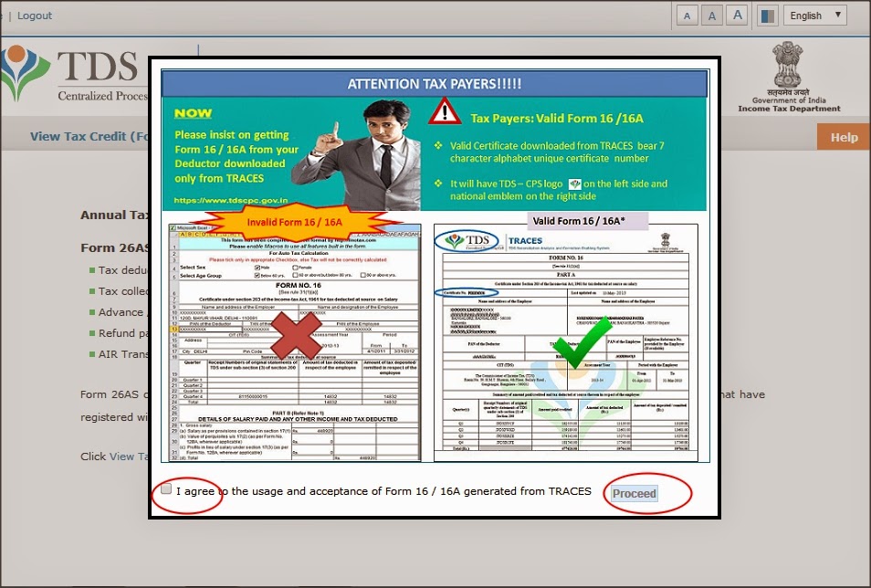Image resolution: width=871 pixels, height=588 pixels.
Task: Click the 'Tax Payers: Valid Form 16 /16A' heading
Action: coord(557,119)
